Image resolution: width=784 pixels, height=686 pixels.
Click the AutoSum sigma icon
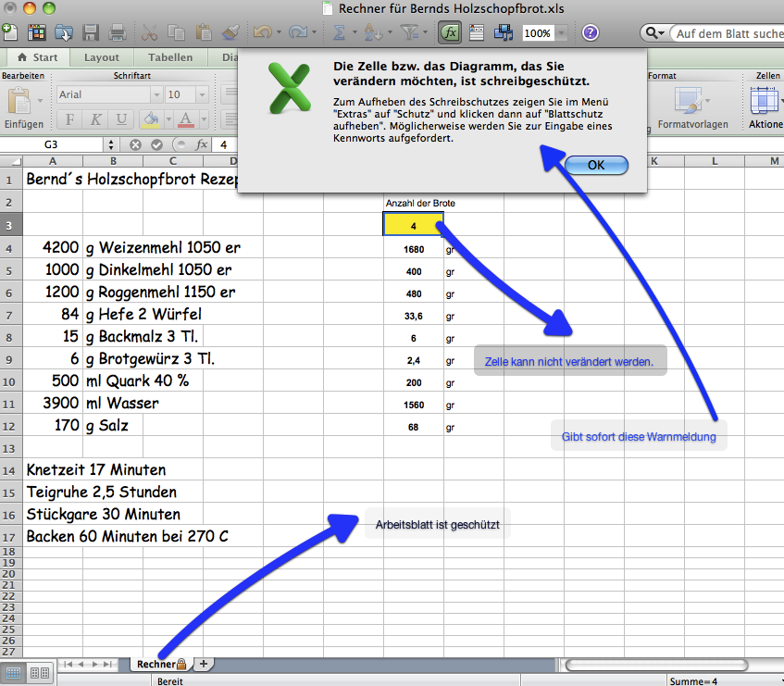tap(341, 32)
